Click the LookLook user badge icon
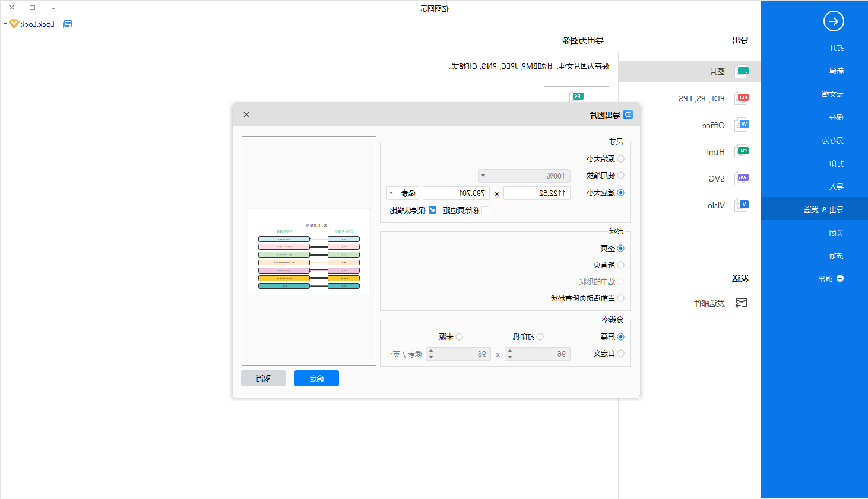This screenshot has height=499, width=868. point(14,24)
